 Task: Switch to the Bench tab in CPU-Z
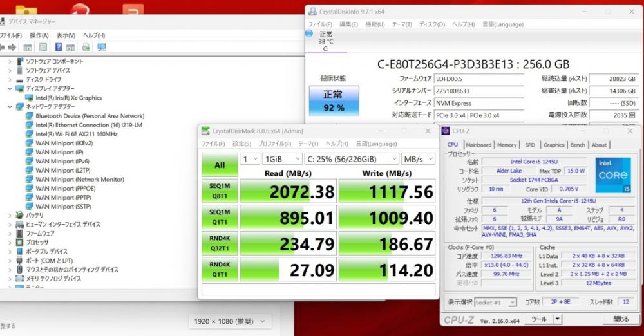point(578,145)
